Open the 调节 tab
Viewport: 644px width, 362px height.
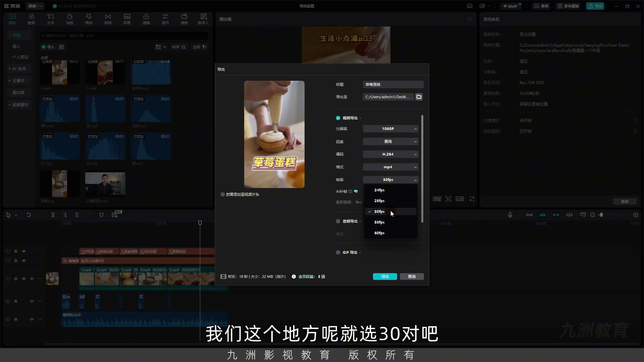click(x=165, y=19)
